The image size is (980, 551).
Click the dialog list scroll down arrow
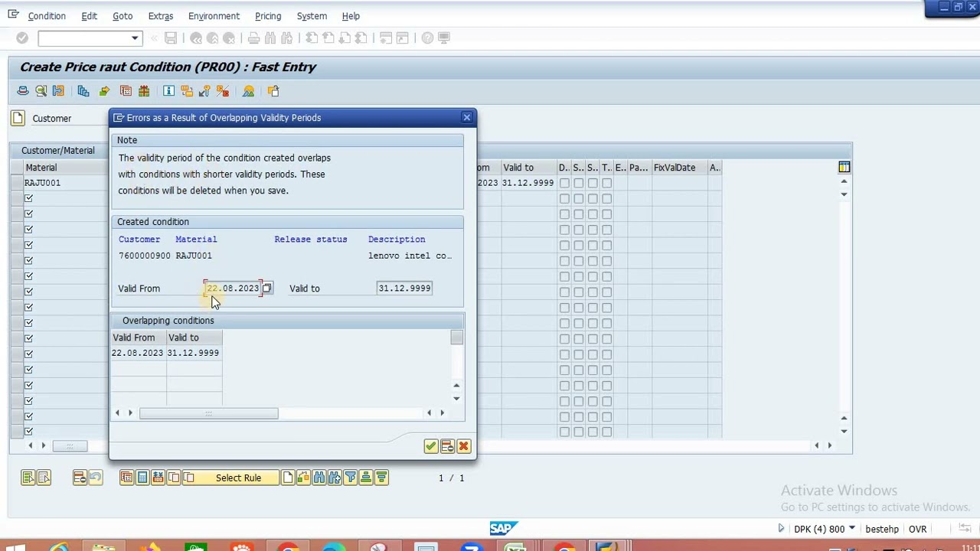pyautogui.click(x=457, y=398)
